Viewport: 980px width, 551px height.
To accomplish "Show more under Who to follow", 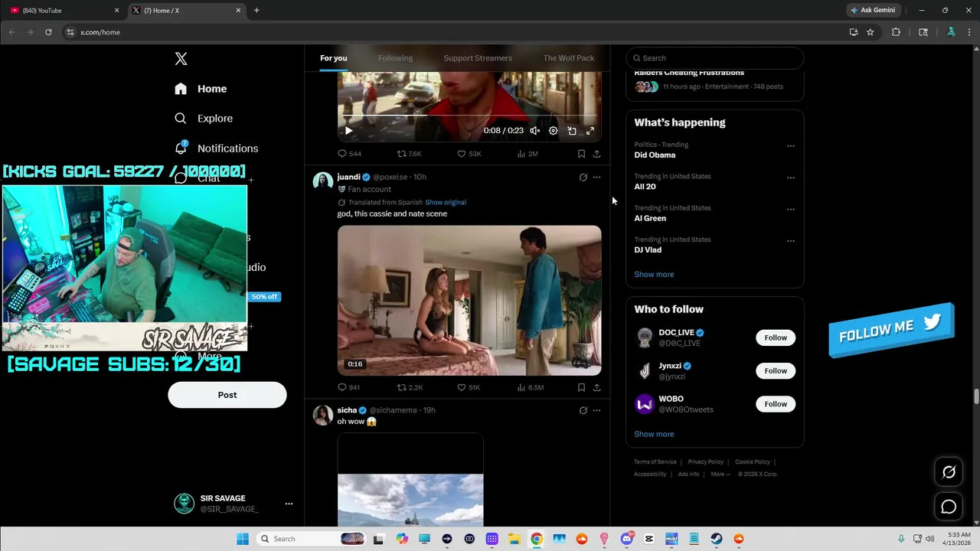I will tap(654, 434).
